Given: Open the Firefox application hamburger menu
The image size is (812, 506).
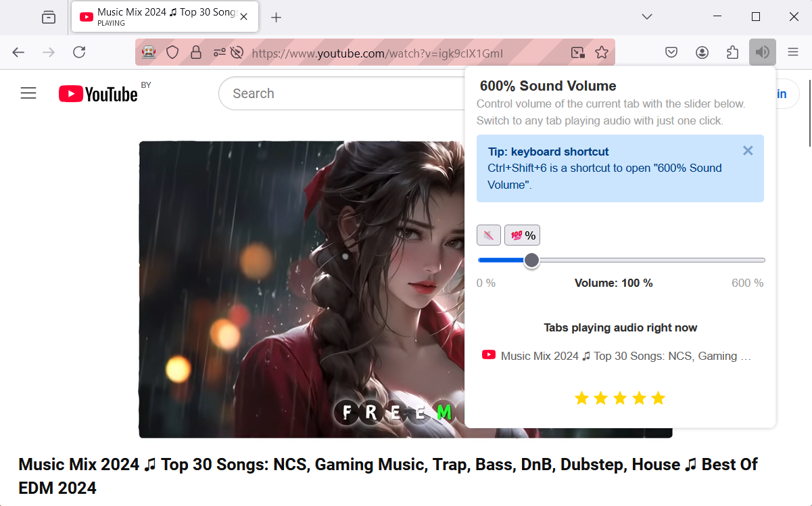Looking at the screenshot, I should 793,52.
